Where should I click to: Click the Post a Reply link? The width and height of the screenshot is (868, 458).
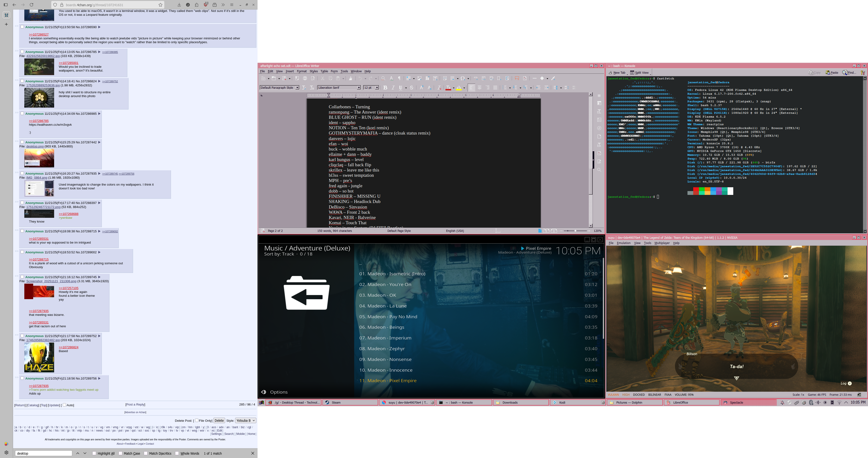pos(135,404)
